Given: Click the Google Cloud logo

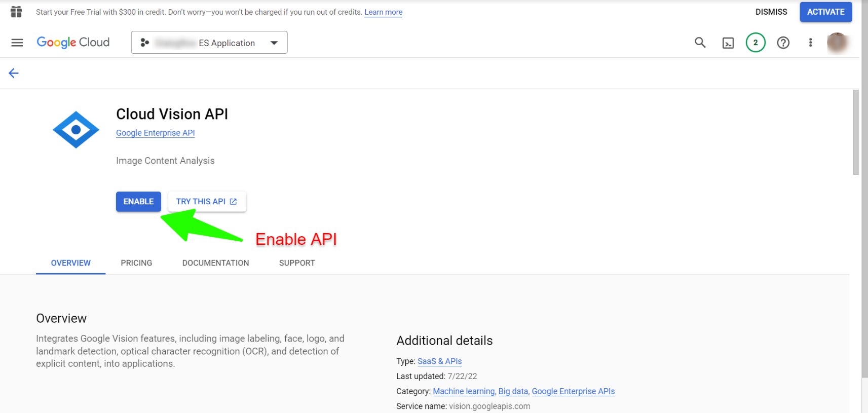Looking at the screenshot, I should pyautogui.click(x=73, y=43).
